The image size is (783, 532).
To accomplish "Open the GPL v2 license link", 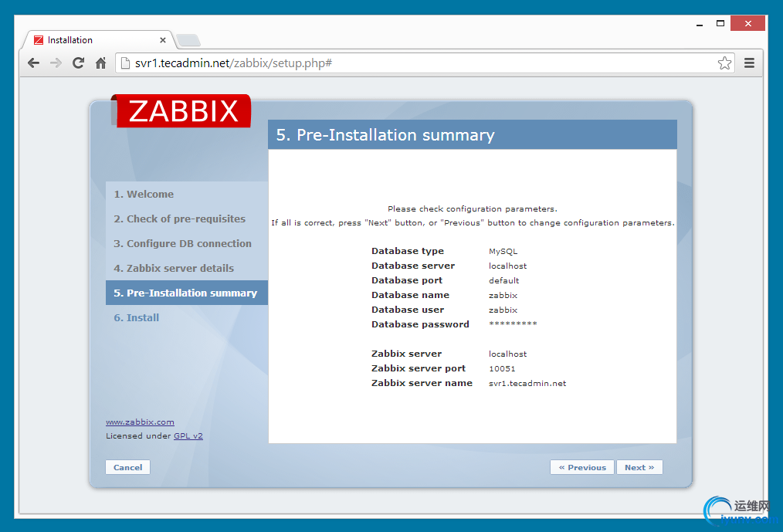I will coord(188,435).
